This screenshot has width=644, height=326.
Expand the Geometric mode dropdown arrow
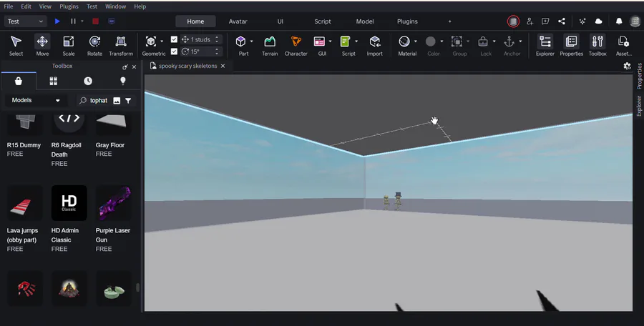point(162,41)
